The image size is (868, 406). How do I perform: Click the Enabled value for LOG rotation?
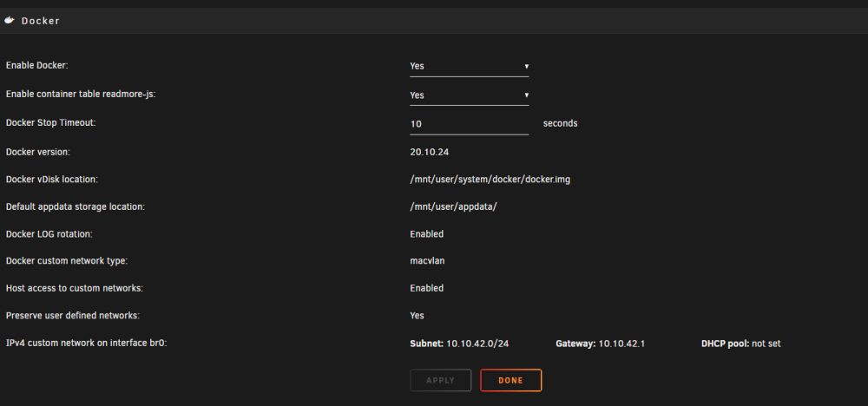coord(427,234)
